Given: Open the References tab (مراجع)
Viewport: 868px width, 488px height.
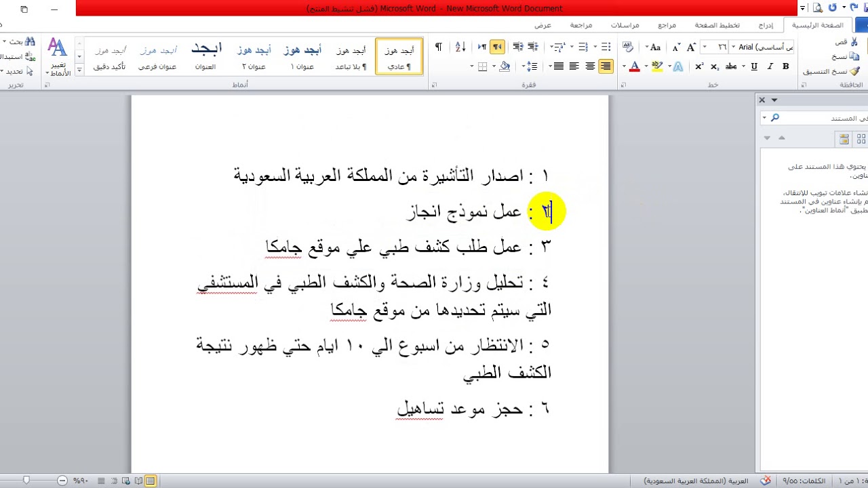Looking at the screenshot, I should 667,25.
